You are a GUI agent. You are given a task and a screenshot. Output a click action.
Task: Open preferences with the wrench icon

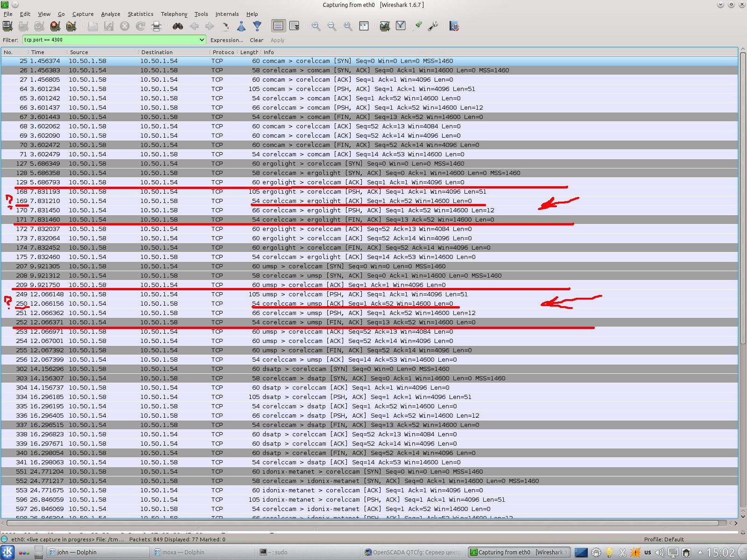point(433,26)
